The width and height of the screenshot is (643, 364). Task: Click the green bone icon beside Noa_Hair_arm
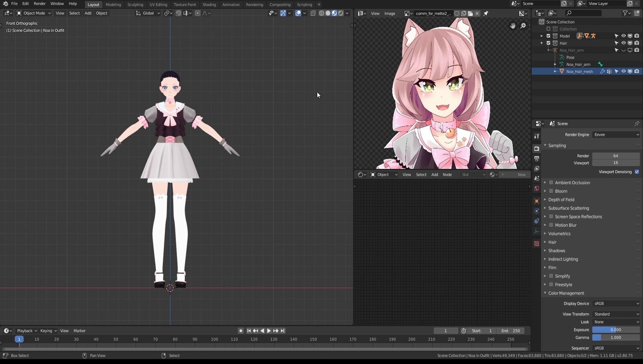[x=600, y=64]
